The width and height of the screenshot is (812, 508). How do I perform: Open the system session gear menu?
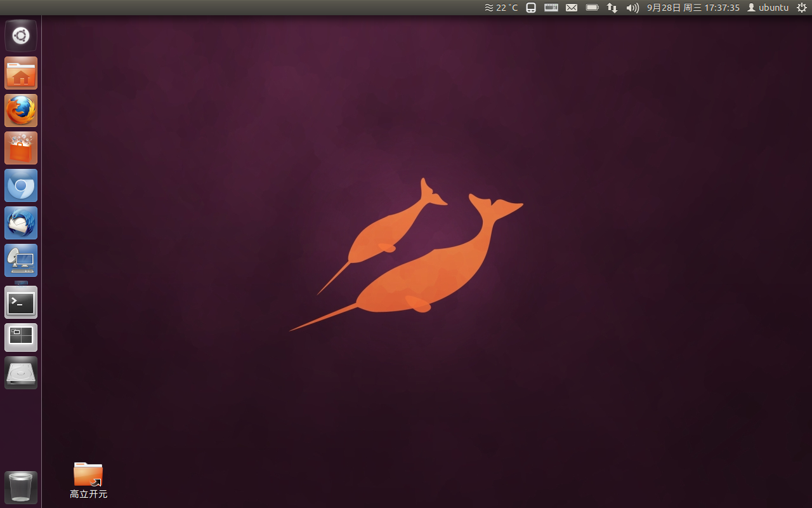click(x=802, y=8)
